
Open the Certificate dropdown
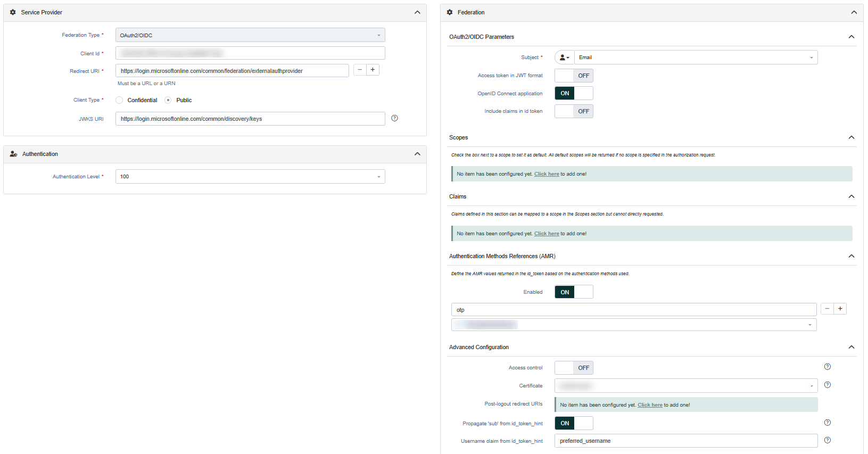click(686, 386)
